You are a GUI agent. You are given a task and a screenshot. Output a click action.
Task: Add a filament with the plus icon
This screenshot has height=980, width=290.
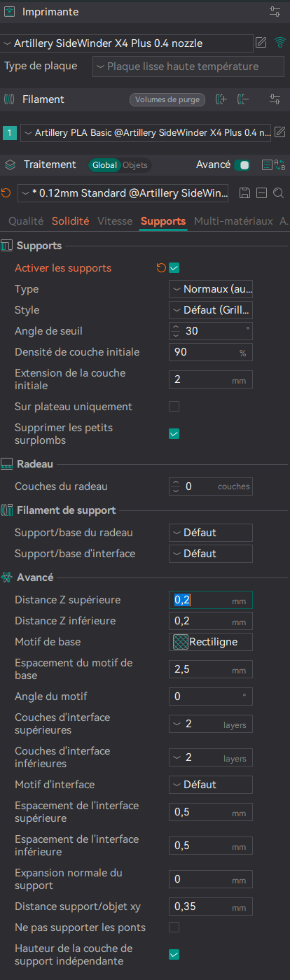[221, 99]
